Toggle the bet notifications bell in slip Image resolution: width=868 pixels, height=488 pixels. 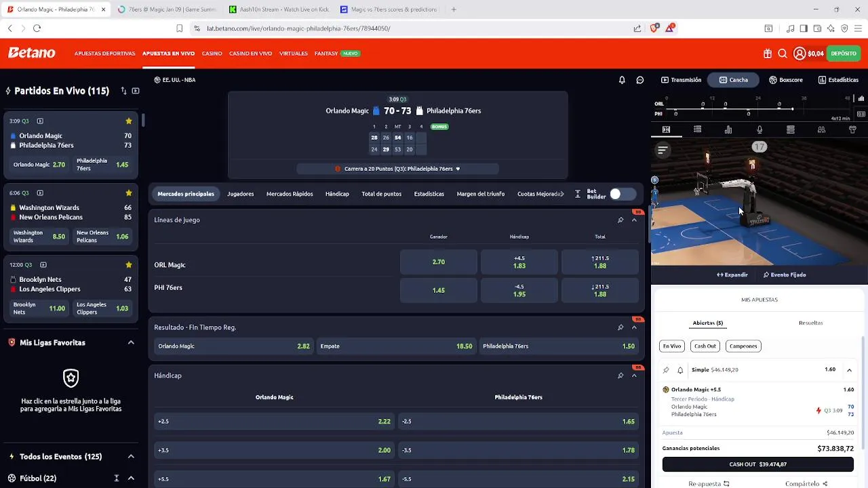(x=680, y=370)
